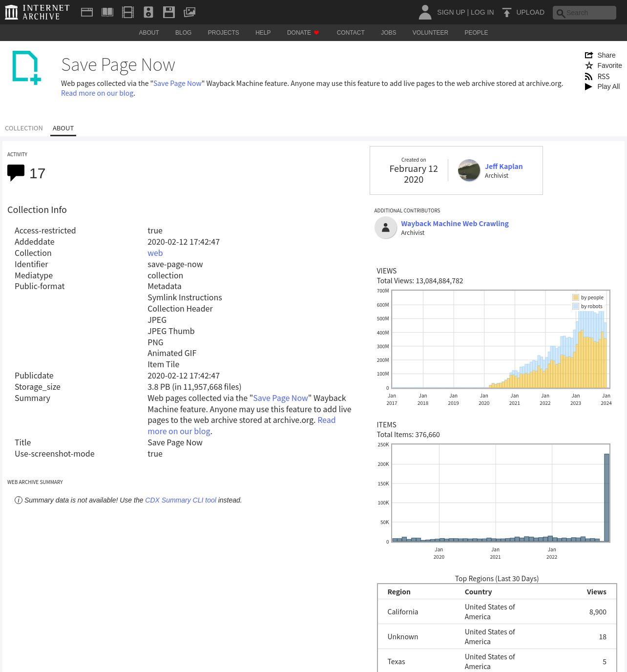Image resolution: width=627 pixels, height=672 pixels.
Task: Switch to the COLLECTION tab
Action: [24, 128]
